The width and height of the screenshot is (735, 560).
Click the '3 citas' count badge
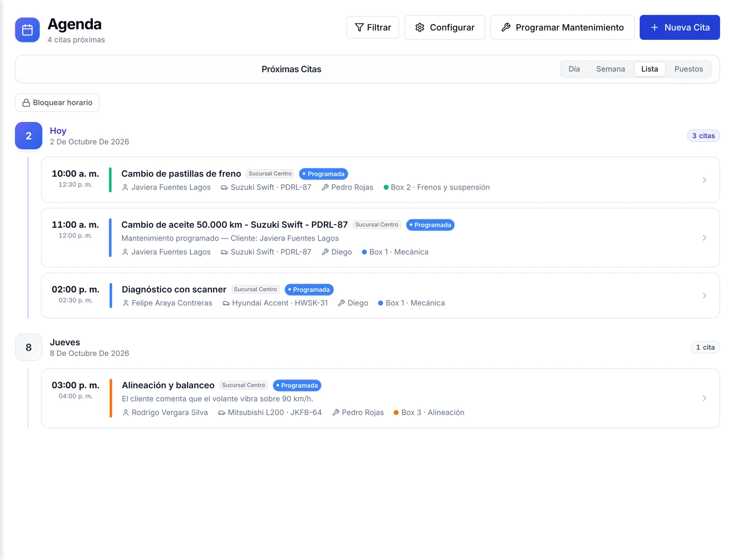pos(703,136)
